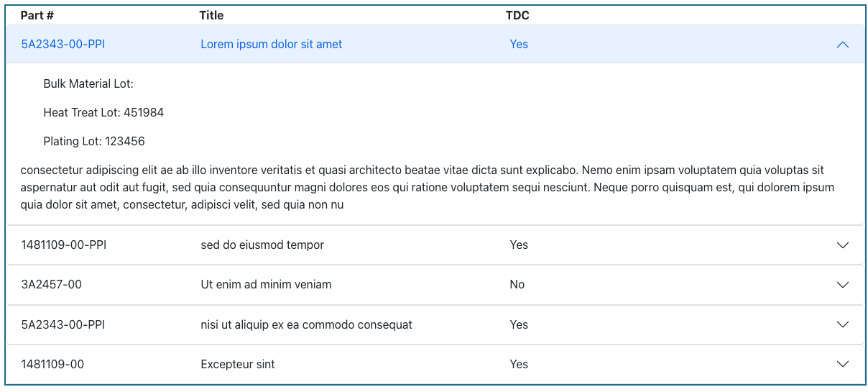This screenshot has height=392, width=868.
Task: Click the 'Part #' column header
Action: tap(37, 15)
